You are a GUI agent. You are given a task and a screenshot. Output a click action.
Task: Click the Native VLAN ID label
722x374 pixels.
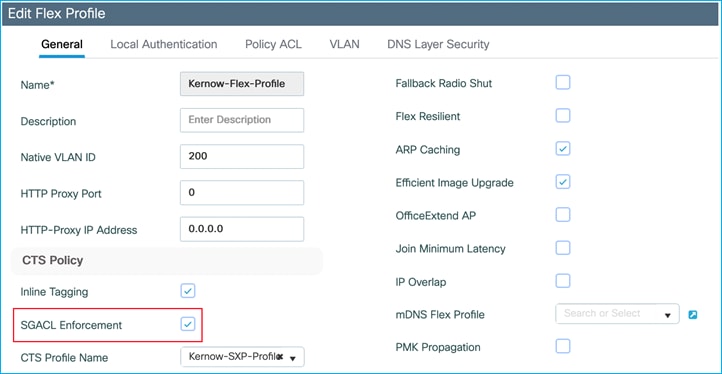[x=58, y=158]
